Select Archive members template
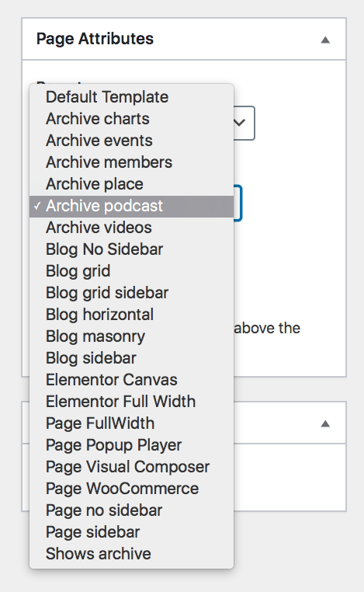The height and width of the screenshot is (592, 364). pos(131,162)
